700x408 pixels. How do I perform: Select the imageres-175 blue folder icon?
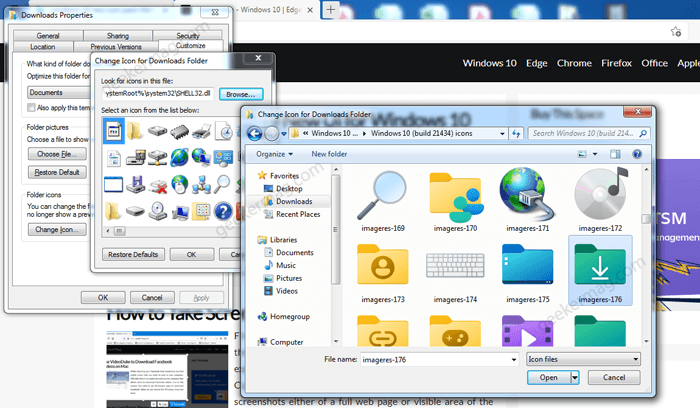pyautogui.click(x=527, y=273)
